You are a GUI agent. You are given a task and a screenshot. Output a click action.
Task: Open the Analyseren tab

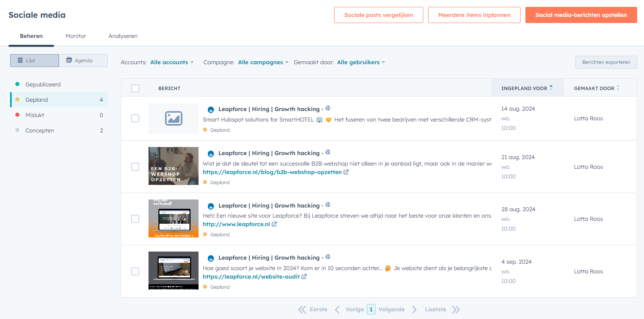point(123,36)
